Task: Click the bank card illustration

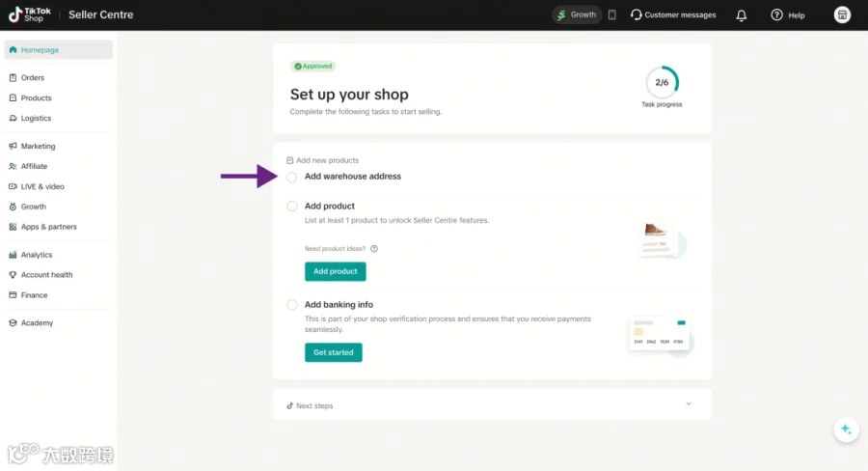Action: (x=661, y=334)
